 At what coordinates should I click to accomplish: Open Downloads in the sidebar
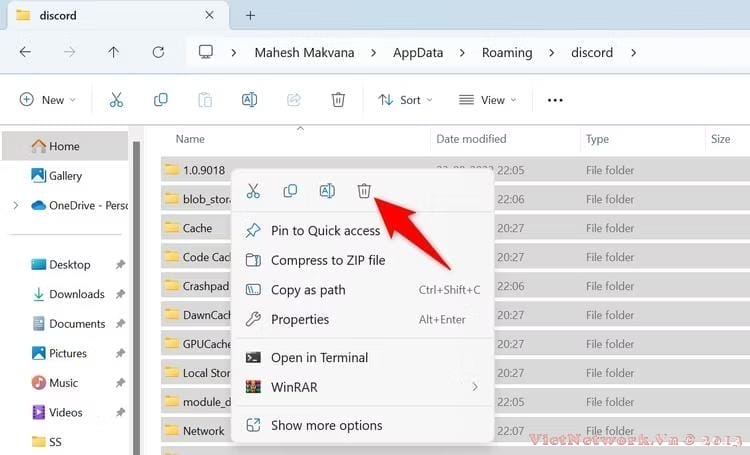coord(77,294)
